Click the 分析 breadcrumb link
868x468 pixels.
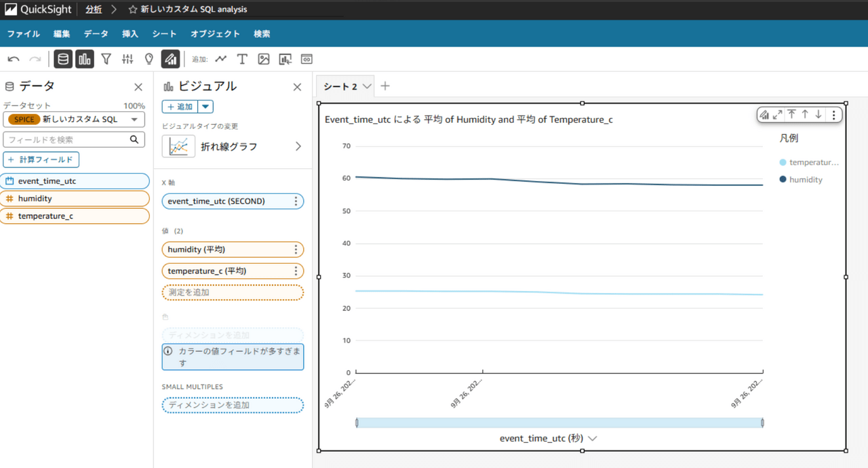pos(94,9)
